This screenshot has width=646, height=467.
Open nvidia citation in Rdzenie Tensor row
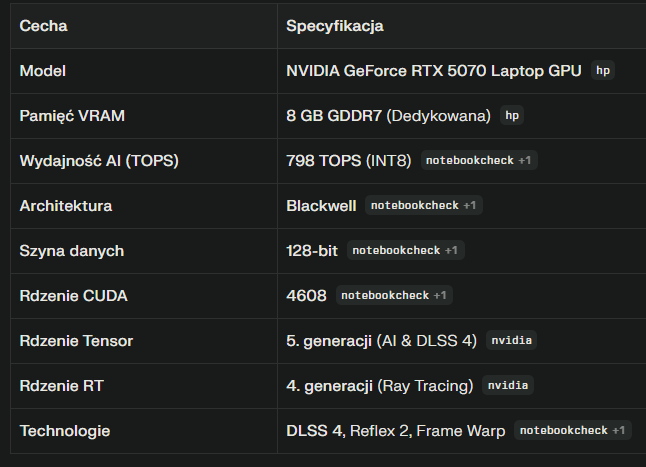[x=511, y=340]
